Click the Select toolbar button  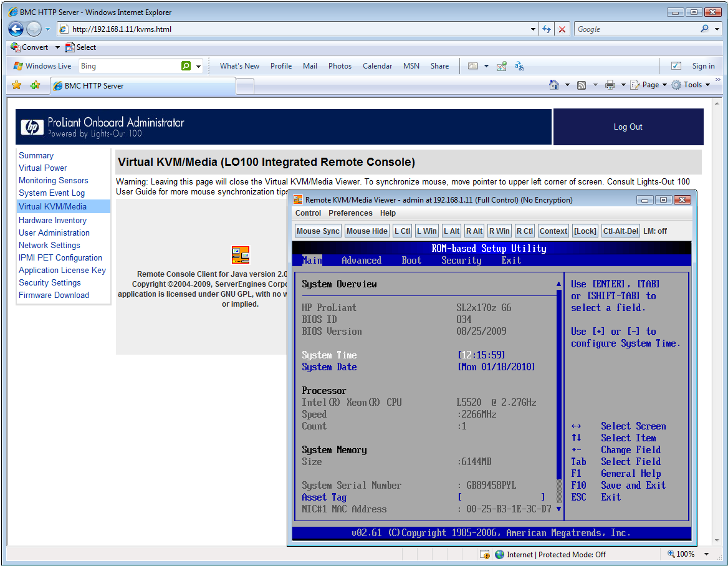click(x=81, y=47)
